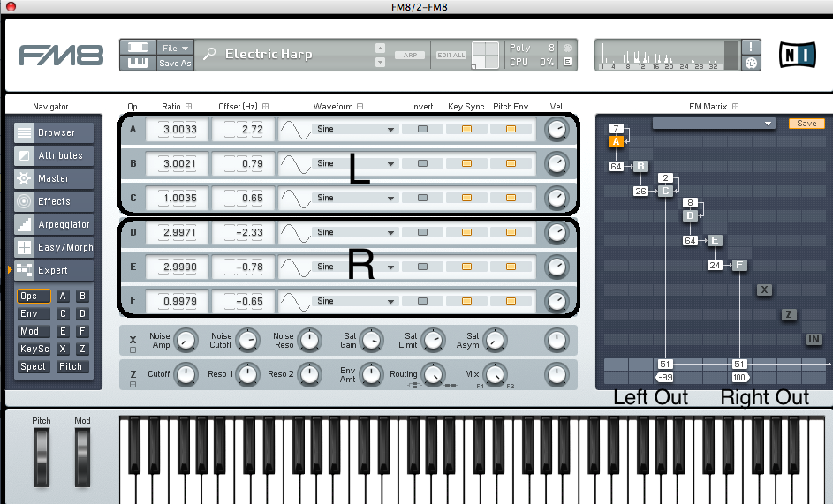The height and width of the screenshot is (504, 833).
Task: Open operator C waveform dropdown
Action: coord(355,198)
